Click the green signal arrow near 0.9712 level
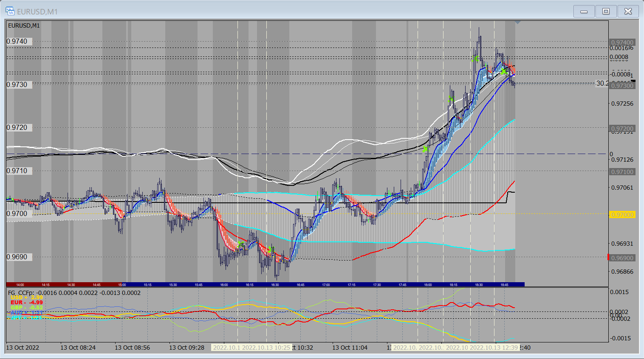Image resolution: width=644 pixels, height=359 pixels. [425, 149]
